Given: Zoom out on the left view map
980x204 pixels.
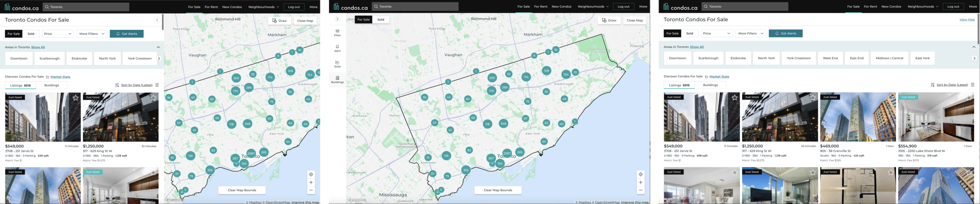Looking at the screenshot, I should pyautogui.click(x=311, y=190).
